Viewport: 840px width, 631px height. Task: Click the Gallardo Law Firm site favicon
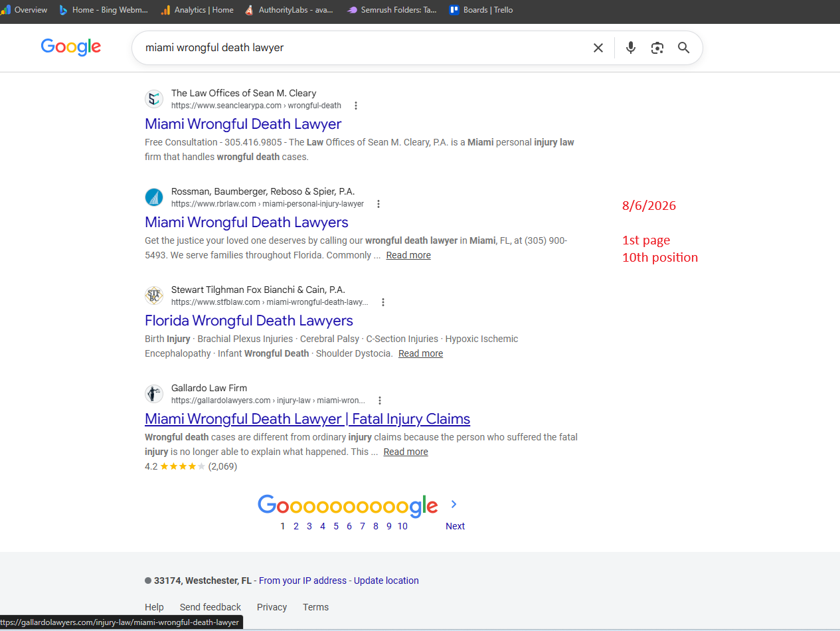[154, 394]
